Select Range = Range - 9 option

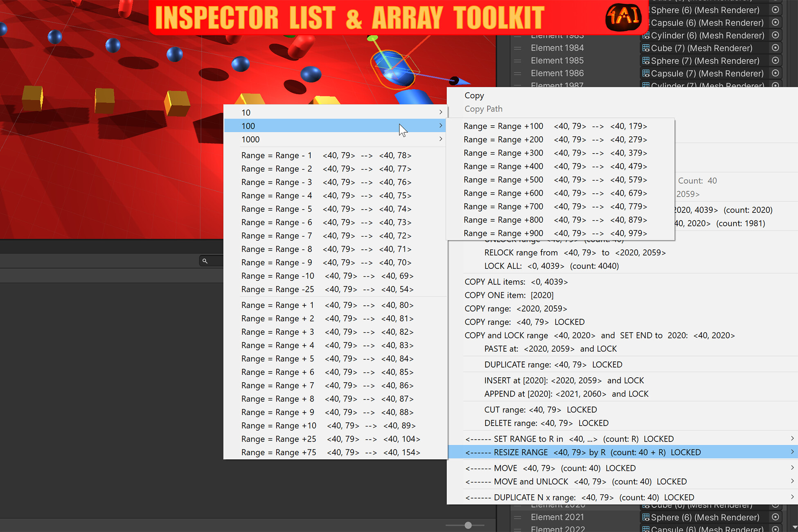tap(335, 262)
